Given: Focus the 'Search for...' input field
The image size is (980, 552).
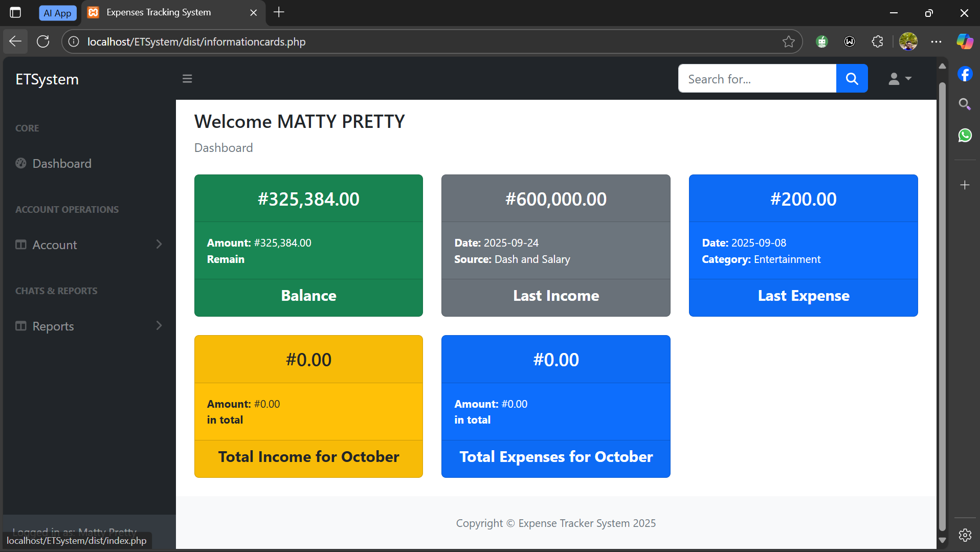Looking at the screenshot, I should click(757, 79).
